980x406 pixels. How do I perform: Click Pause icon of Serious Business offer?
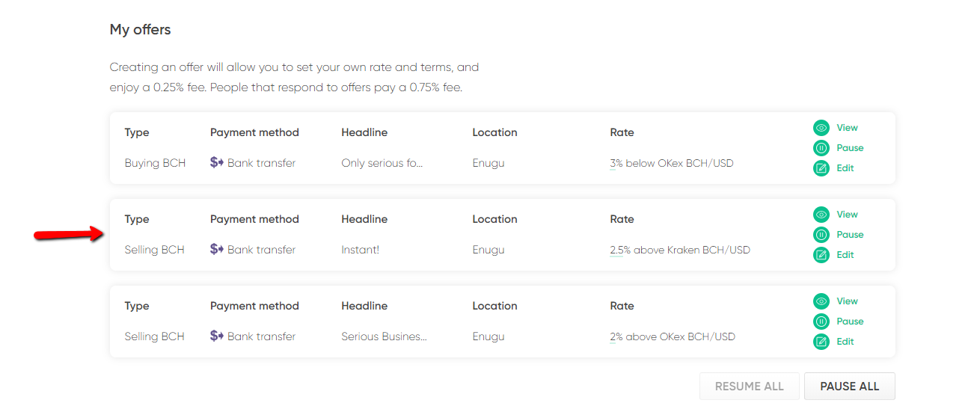pos(821,322)
